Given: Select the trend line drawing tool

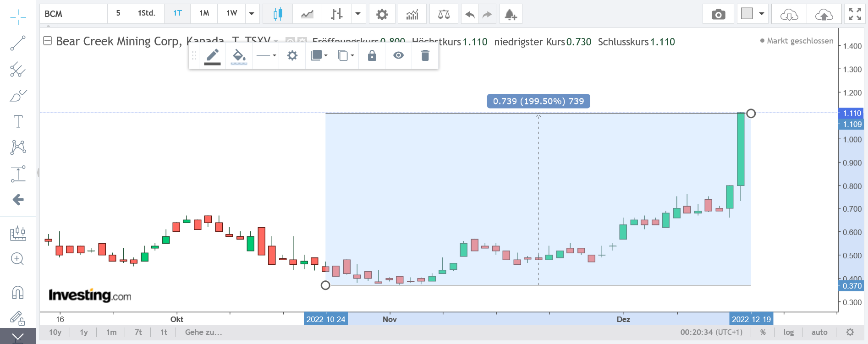Looking at the screenshot, I should pyautogui.click(x=18, y=44).
